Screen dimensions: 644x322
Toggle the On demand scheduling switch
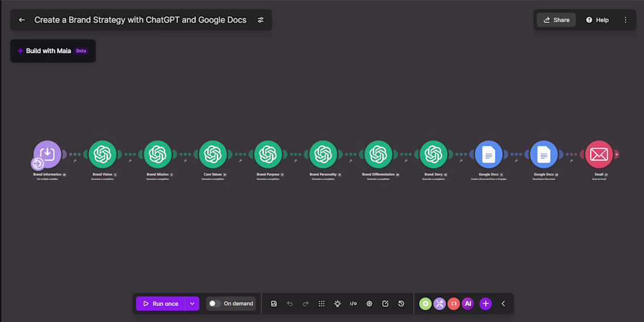(215, 303)
